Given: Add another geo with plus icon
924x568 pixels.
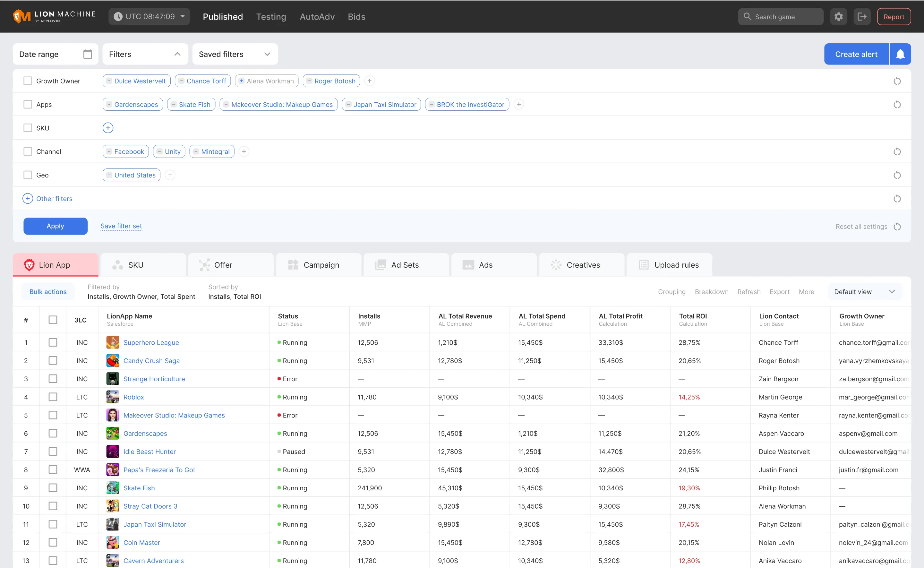Looking at the screenshot, I should [170, 175].
